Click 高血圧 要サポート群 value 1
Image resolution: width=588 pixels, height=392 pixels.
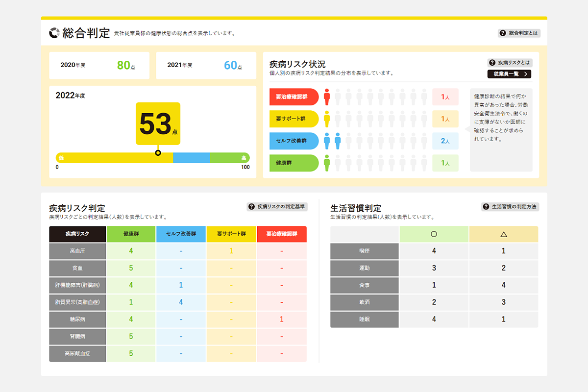pos(231,251)
